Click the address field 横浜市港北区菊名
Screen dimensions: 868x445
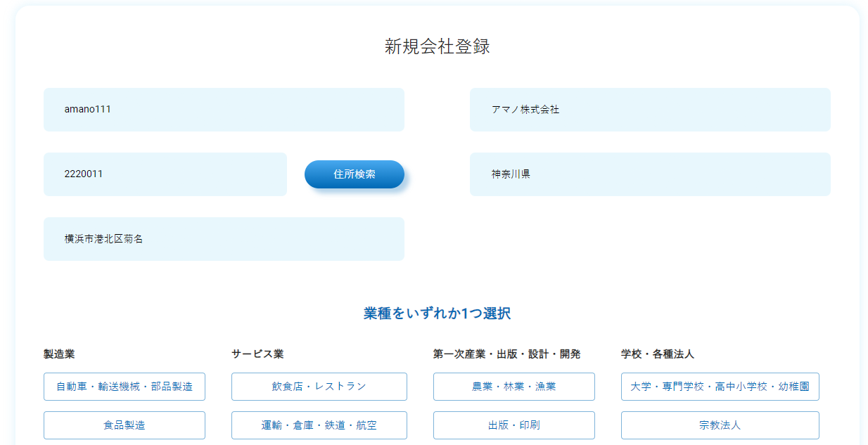tap(224, 239)
